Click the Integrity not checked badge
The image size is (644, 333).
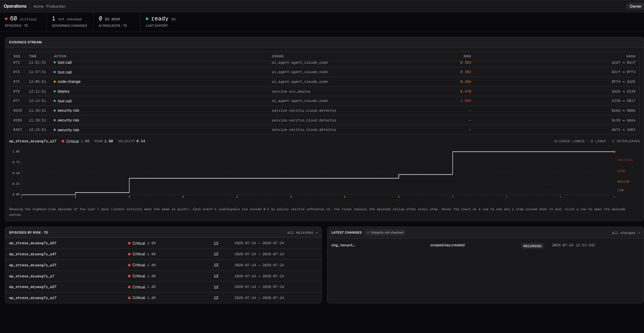(x=385, y=232)
